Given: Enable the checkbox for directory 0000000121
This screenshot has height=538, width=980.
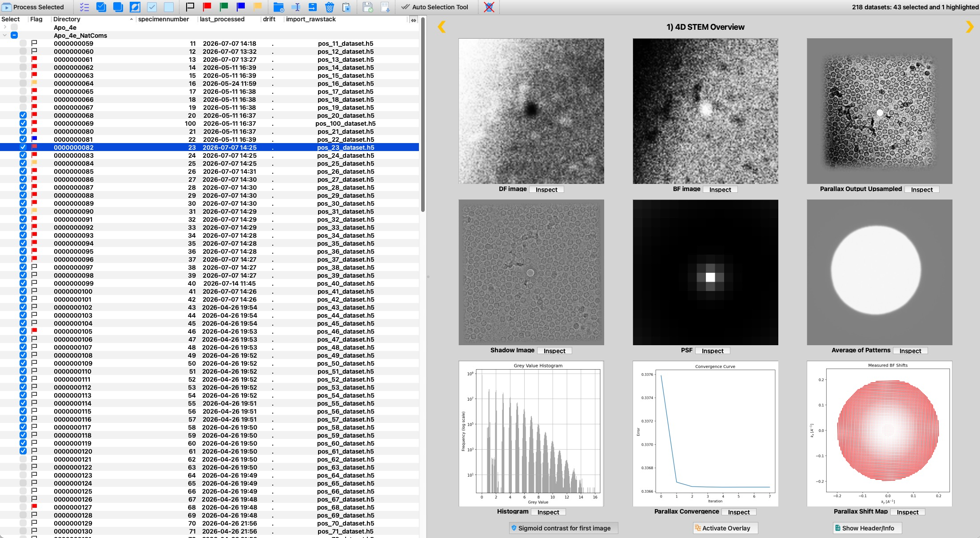Looking at the screenshot, I should point(23,459).
